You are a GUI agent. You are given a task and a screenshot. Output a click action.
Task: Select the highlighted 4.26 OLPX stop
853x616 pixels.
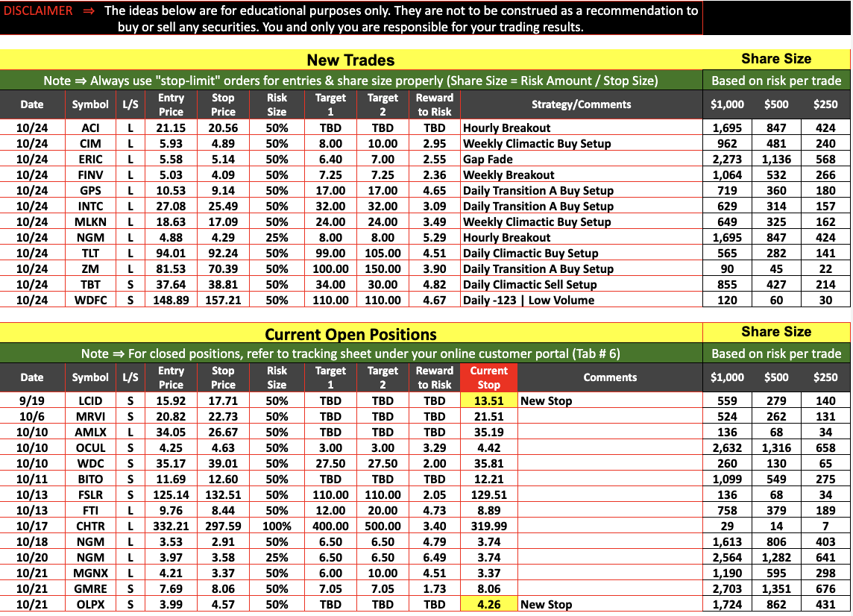(488, 605)
